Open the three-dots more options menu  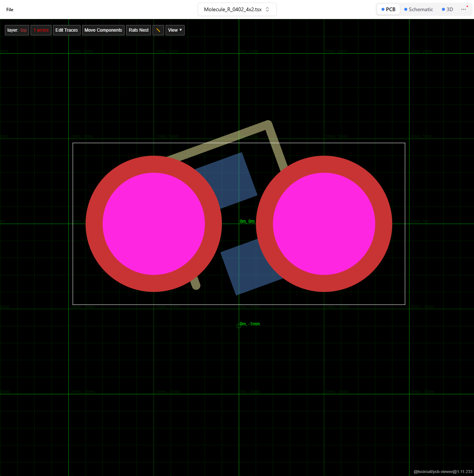[x=464, y=9]
